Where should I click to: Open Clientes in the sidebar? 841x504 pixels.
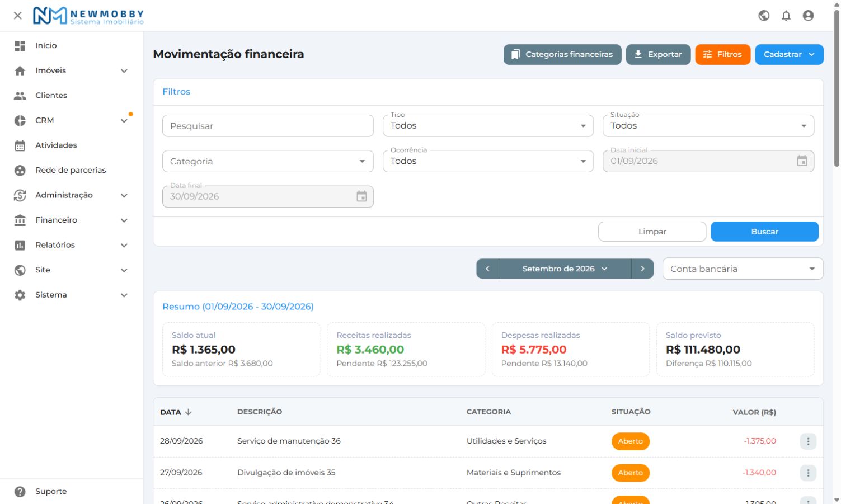72,95
